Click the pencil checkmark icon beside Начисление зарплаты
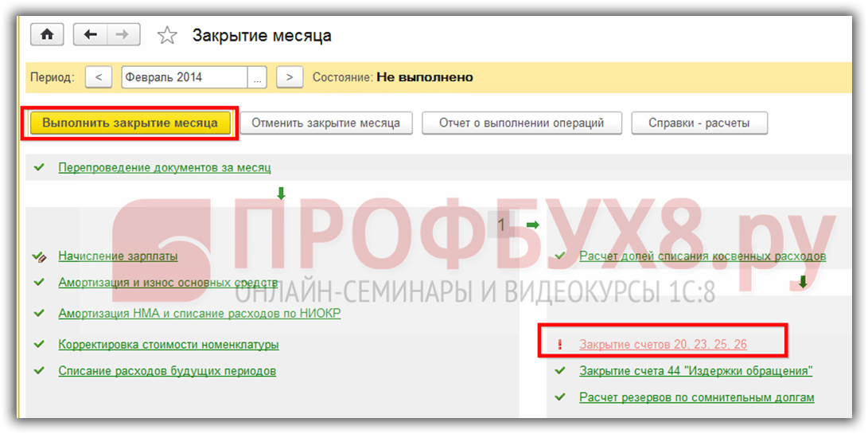 (39, 256)
